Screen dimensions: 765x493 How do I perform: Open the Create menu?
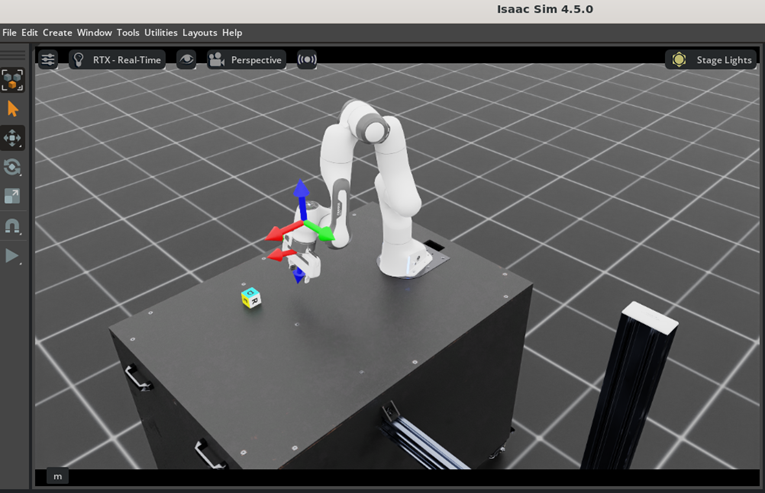[x=57, y=33]
